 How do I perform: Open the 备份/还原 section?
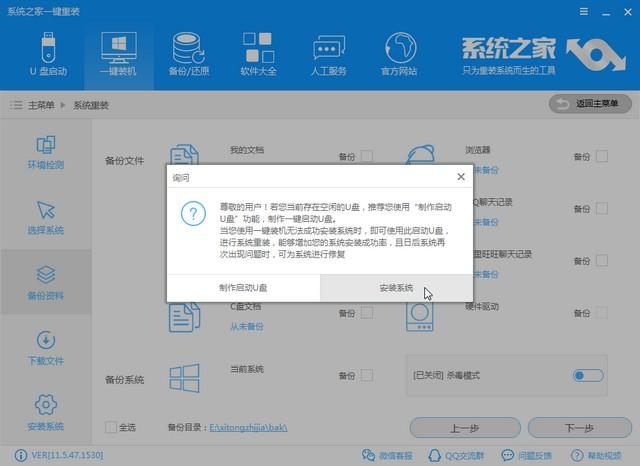189,54
